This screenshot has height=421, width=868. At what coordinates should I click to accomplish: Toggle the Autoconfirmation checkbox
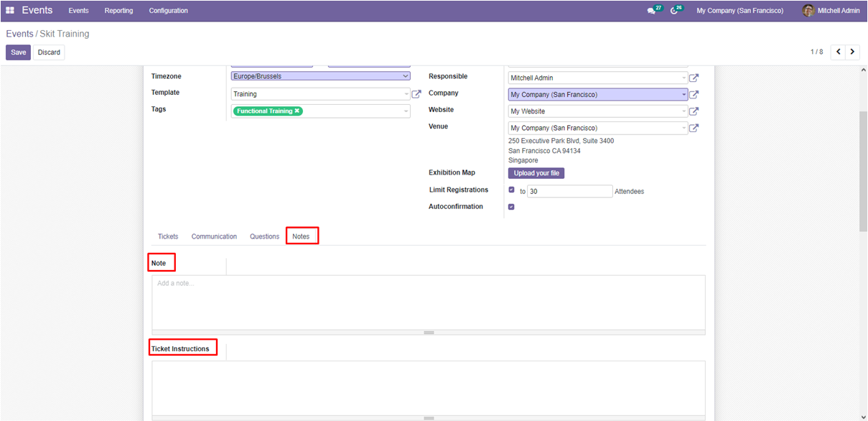pyautogui.click(x=511, y=207)
